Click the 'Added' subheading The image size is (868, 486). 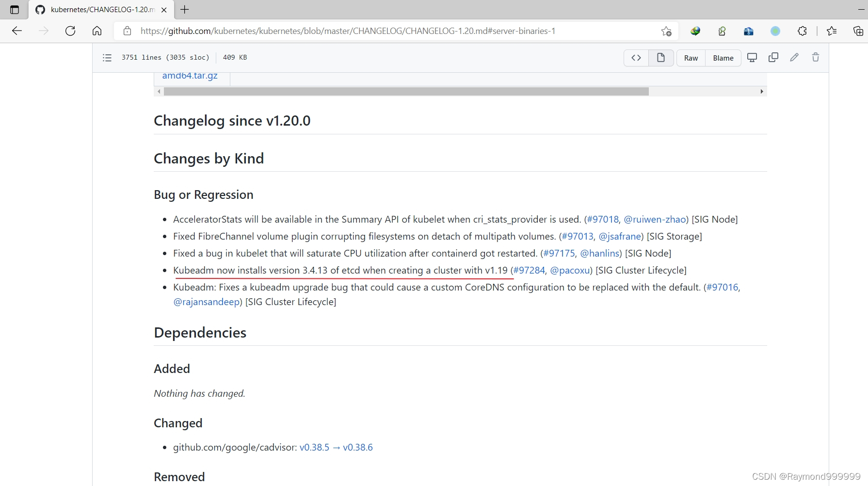172,369
